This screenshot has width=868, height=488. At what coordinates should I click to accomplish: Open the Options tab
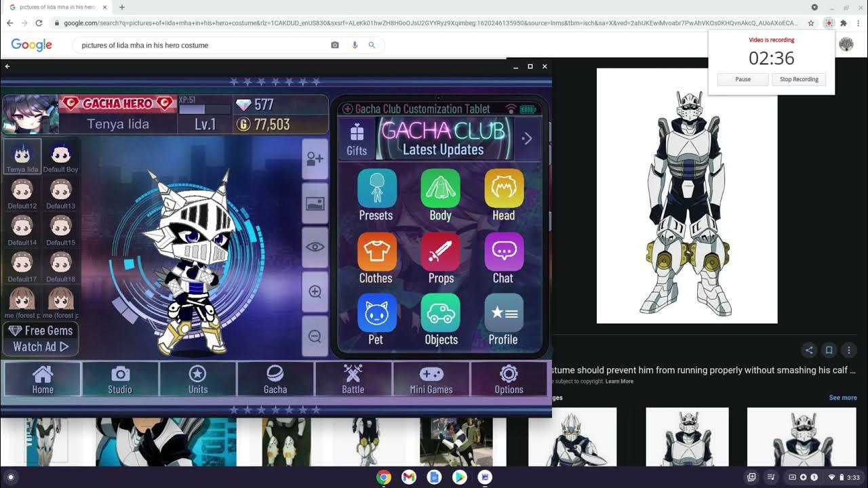tap(509, 379)
